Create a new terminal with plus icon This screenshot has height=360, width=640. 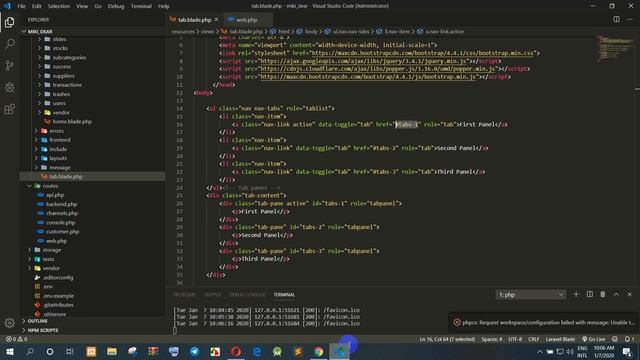576,294
